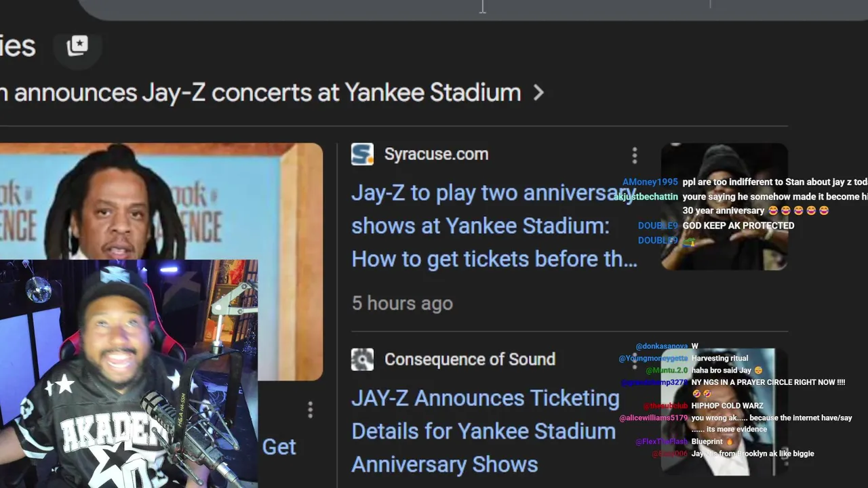
Task: Open 'Jay-Z to play two anniversary shows' article
Action: click(494, 226)
